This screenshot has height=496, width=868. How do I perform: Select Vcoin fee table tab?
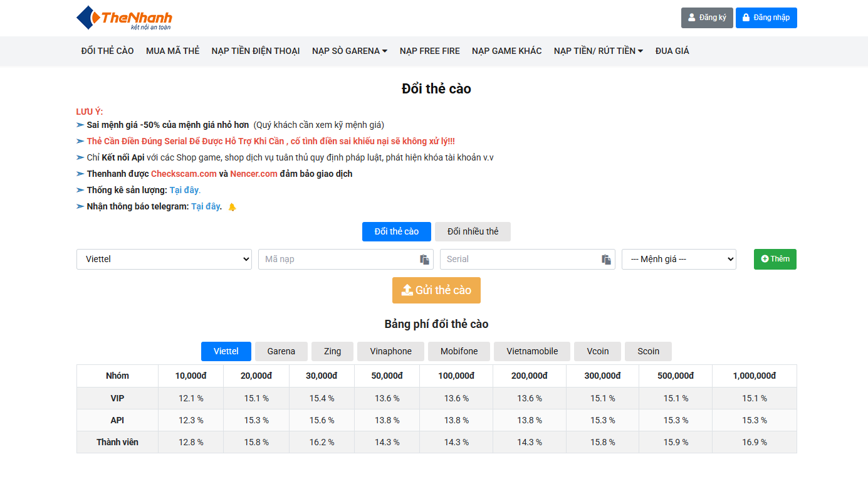click(x=598, y=351)
